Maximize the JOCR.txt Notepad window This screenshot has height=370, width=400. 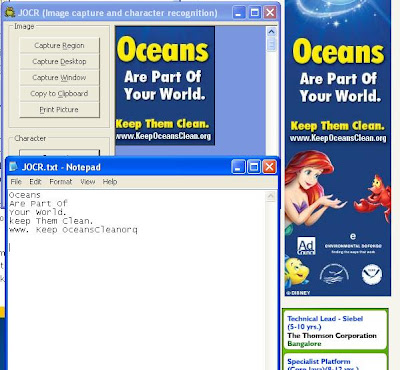pyautogui.click(x=254, y=166)
